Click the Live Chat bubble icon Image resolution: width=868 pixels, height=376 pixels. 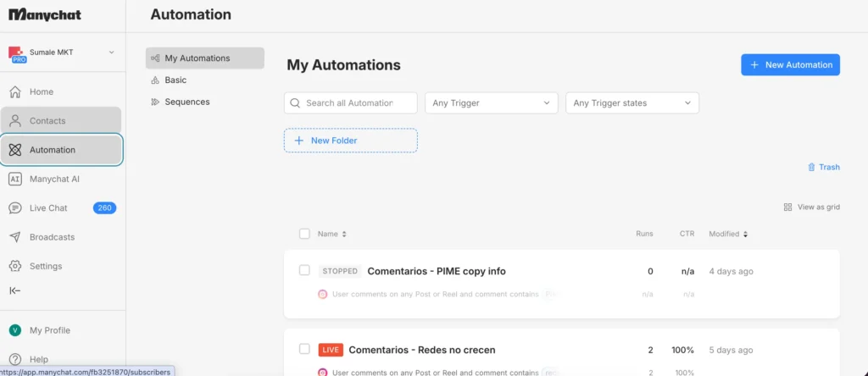click(x=15, y=208)
